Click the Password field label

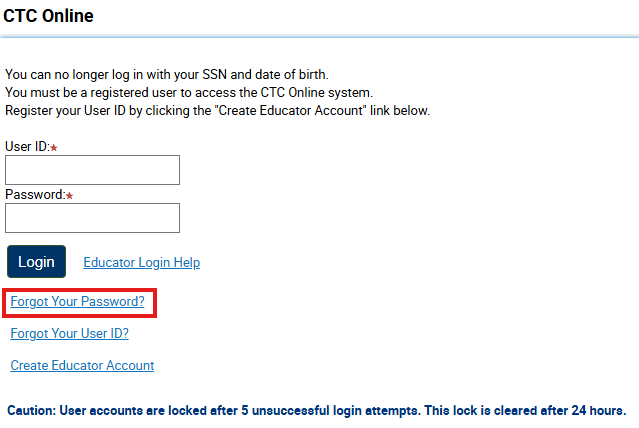[x=34, y=195]
